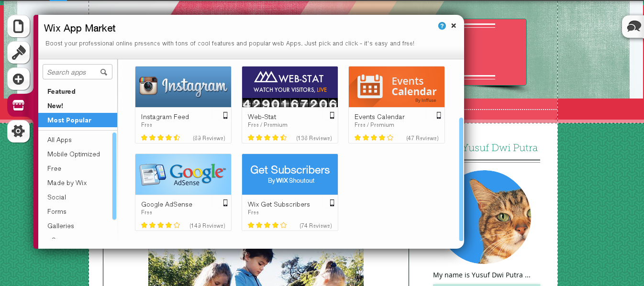Click the Instagram Feed app title
644x286 pixels.
point(165,117)
